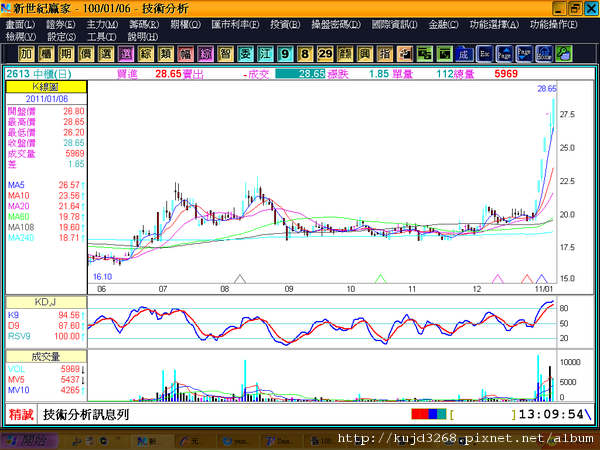Open the 國際資訊(I) menu
This screenshot has height=450, width=600.
(x=395, y=24)
